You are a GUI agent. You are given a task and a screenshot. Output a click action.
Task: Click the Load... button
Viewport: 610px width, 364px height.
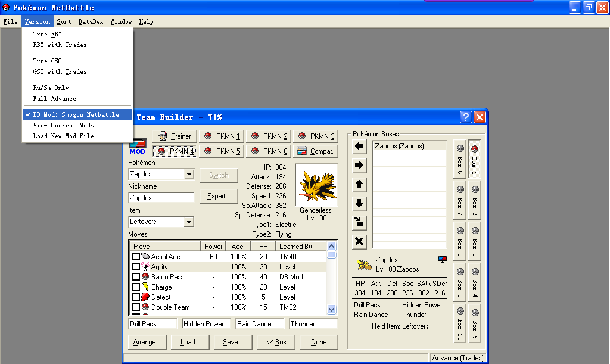pos(190,342)
